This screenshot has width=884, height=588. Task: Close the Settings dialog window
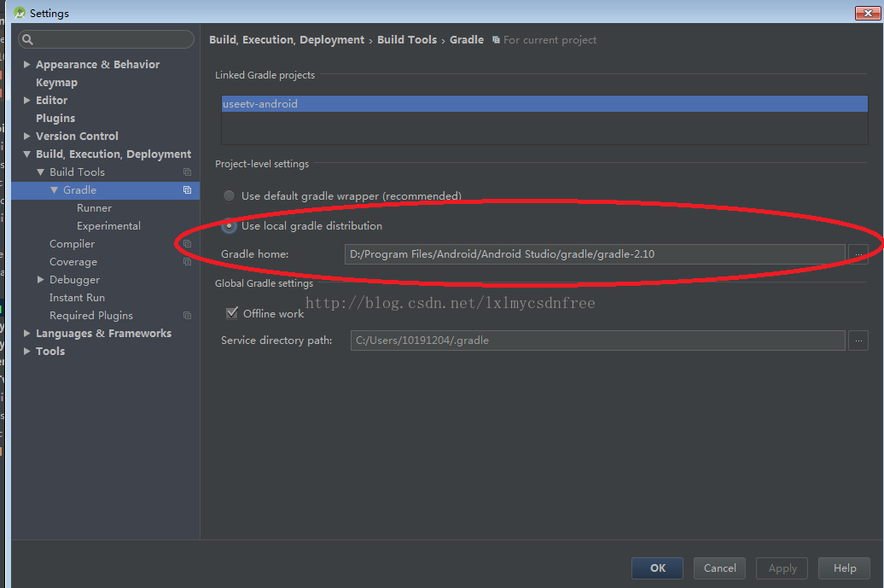point(868,13)
